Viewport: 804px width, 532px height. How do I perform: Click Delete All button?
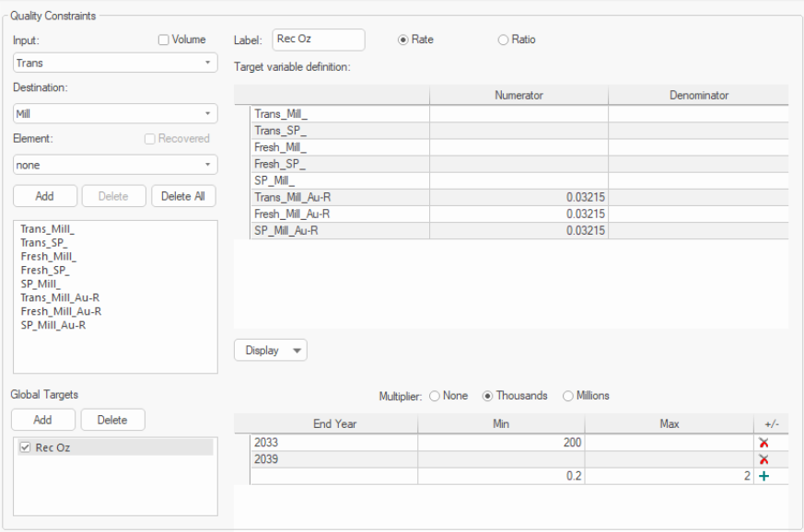[183, 196]
